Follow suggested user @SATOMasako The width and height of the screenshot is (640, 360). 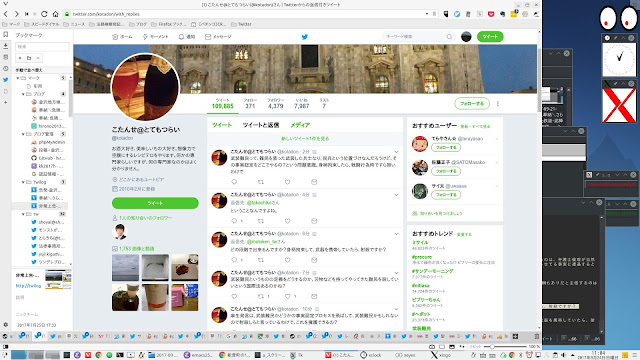pos(446,171)
